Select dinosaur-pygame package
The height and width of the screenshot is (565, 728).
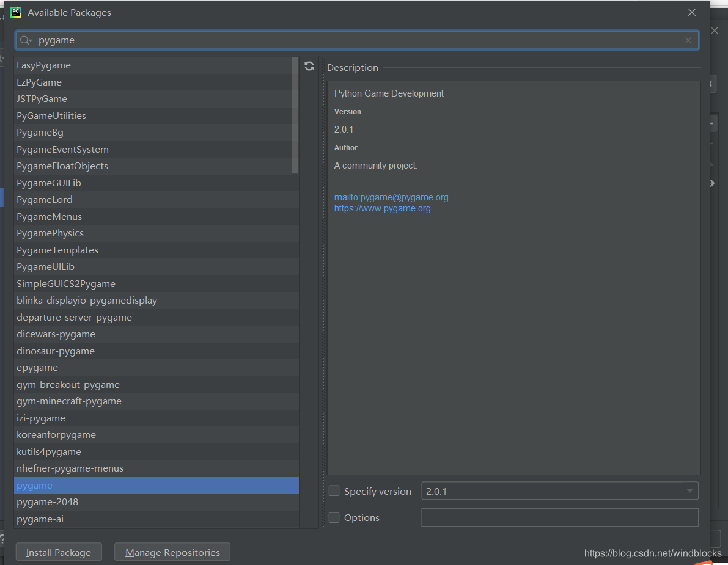tap(156, 351)
